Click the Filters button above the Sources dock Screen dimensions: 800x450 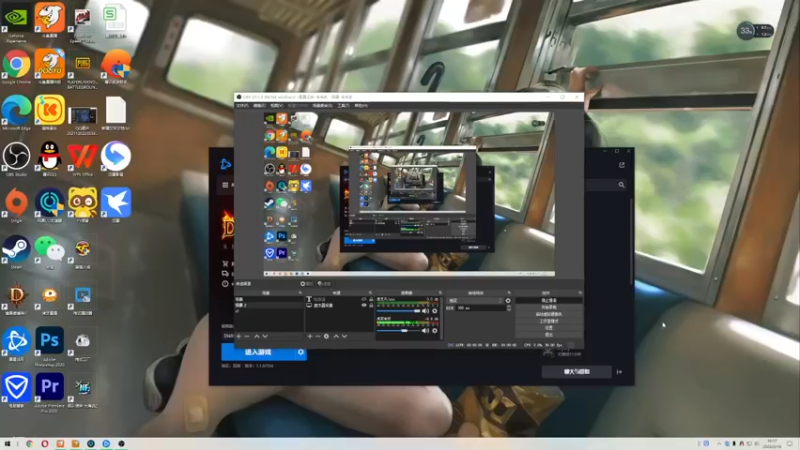(324, 284)
